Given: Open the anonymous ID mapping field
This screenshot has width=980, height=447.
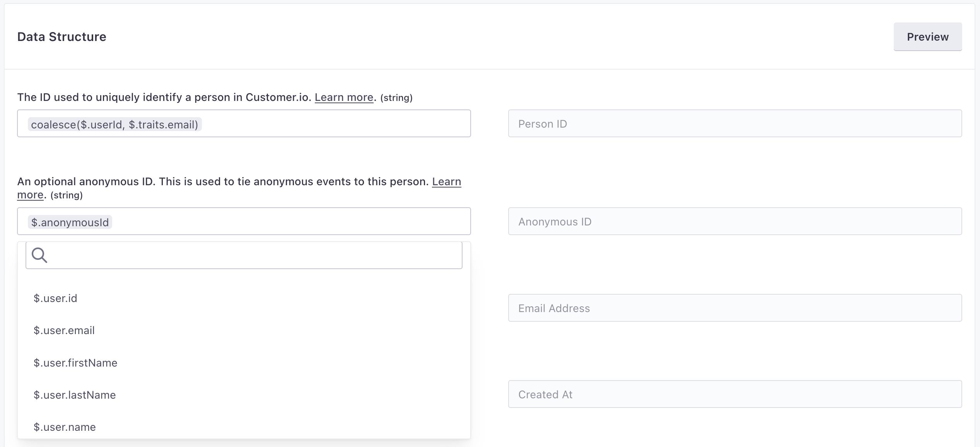Looking at the screenshot, I should point(290,222).
